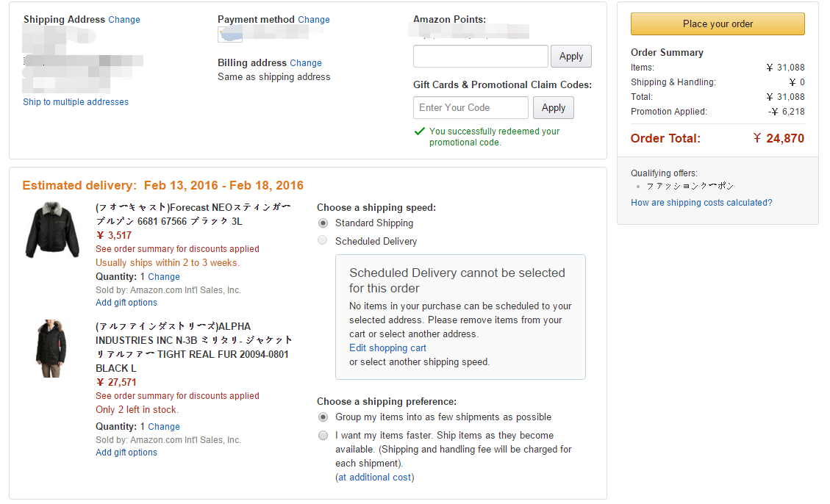Focus the Enter Your Code field
Viewport: 830px width, 504px height.
pos(471,107)
